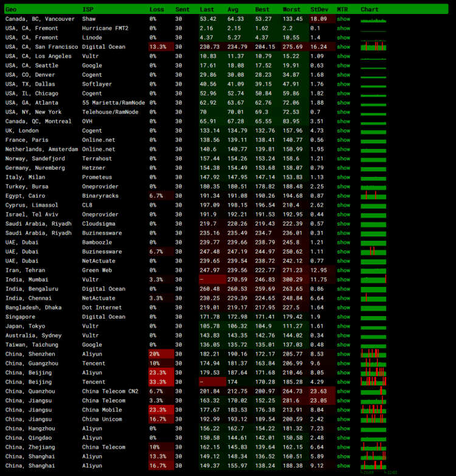Image resolution: width=456 pixels, height=476 pixels.
Task: Show MTR for Dubai Bamboozle row
Action: [344, 242]
